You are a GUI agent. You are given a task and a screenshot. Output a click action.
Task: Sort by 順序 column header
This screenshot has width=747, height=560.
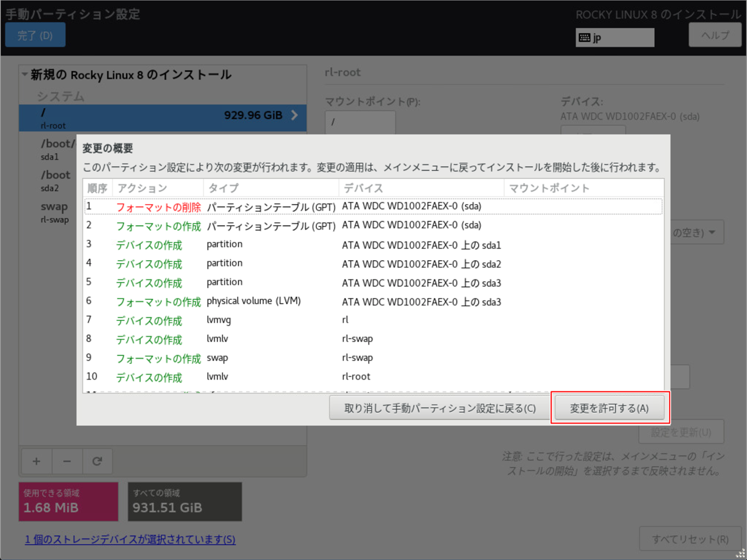(x=97, y=188)
